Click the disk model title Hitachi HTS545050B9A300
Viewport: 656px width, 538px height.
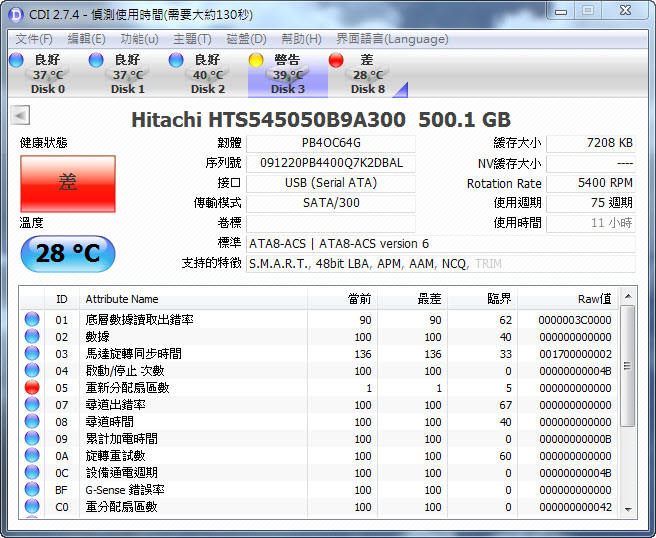pos(268,120)
